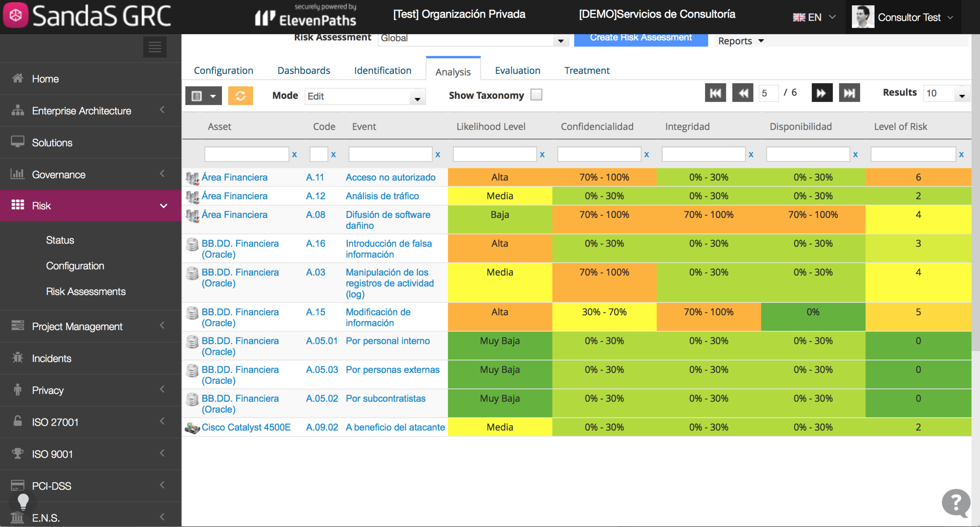Enable the Show Taxonomy checkbox
The height and width of the screenshot is (527, 980).
pyautogui.click(x=536, y=95)
